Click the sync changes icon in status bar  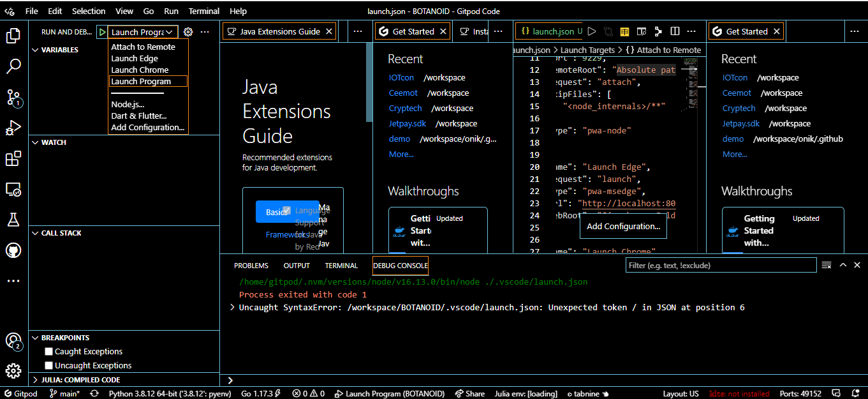(x=94, y=393)
